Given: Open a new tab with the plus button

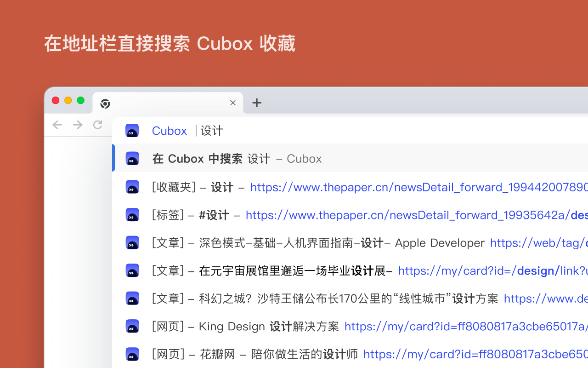Looking at the screenshot, I should click(x=257, y=103).
